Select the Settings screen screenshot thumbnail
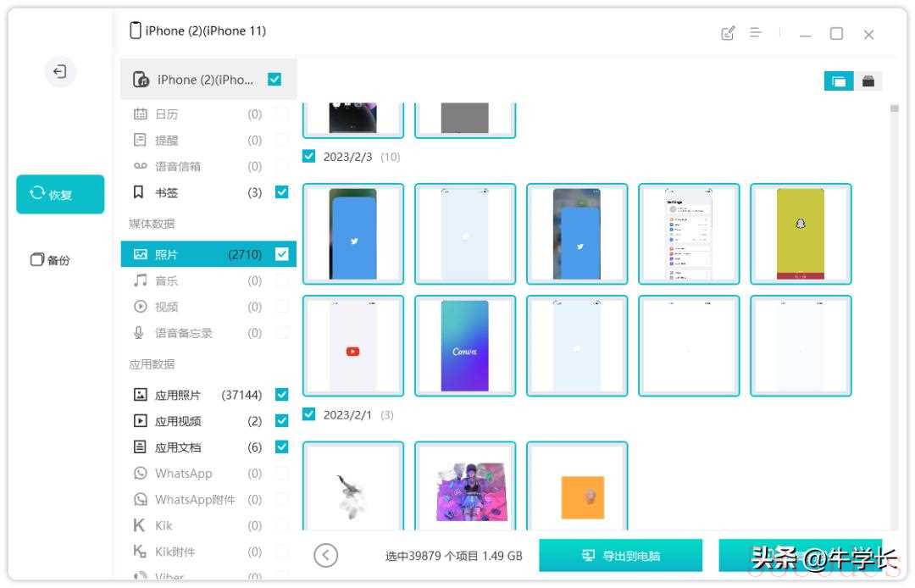The width and height of the screenshot is (915, 588). point(689,234)
